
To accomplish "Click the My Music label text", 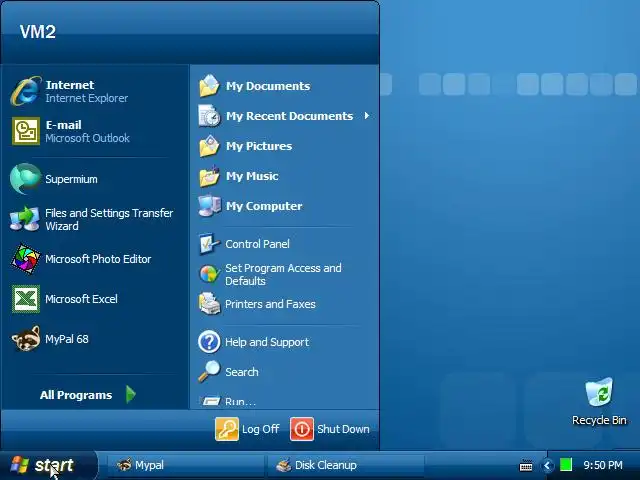I will point(252,176).
